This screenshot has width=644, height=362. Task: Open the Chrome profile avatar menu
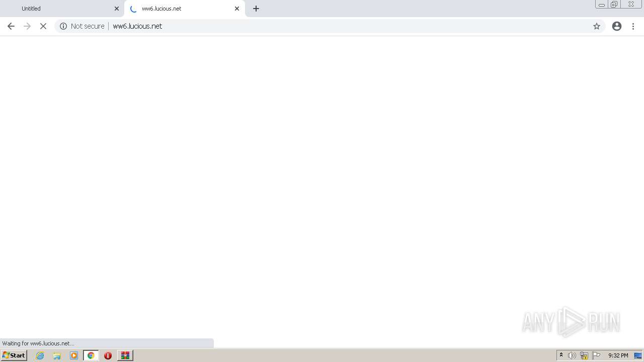[617, 26]
